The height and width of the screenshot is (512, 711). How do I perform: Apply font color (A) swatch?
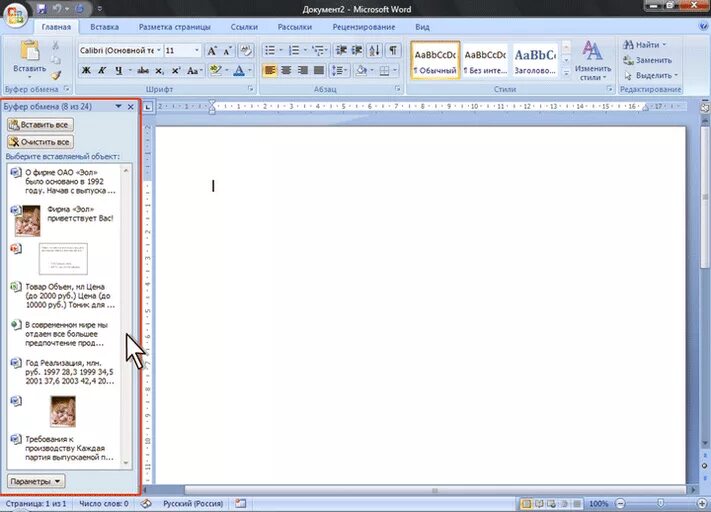[239, 71]
